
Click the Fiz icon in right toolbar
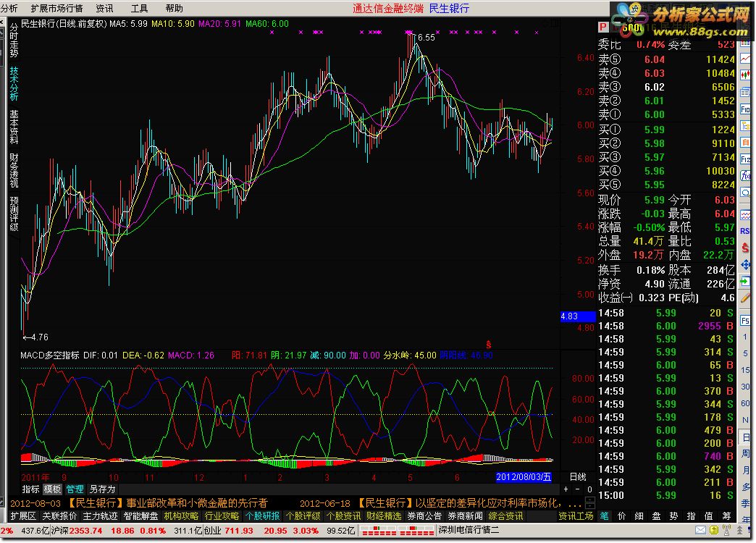(x=745, y=159)
